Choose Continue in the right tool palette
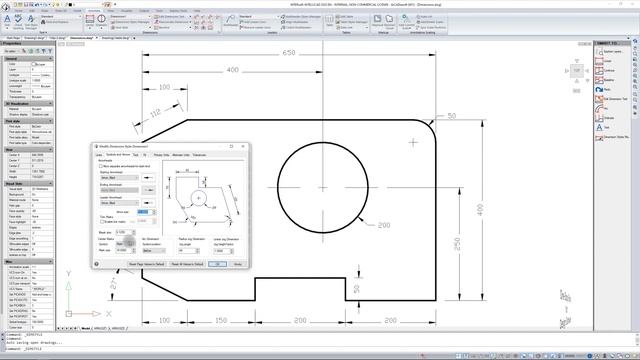This screenshot has height=360, width=640. [604, 71]
